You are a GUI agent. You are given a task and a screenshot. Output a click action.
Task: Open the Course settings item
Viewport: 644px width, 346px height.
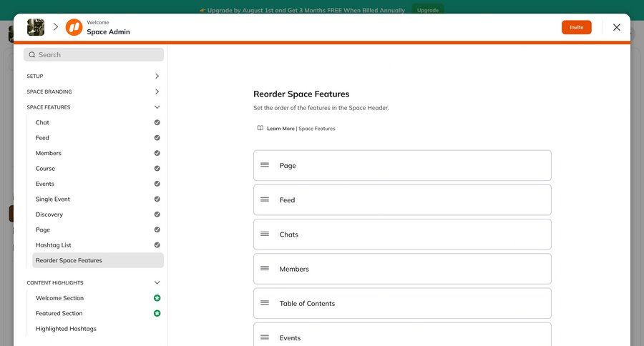pos(45,168)
